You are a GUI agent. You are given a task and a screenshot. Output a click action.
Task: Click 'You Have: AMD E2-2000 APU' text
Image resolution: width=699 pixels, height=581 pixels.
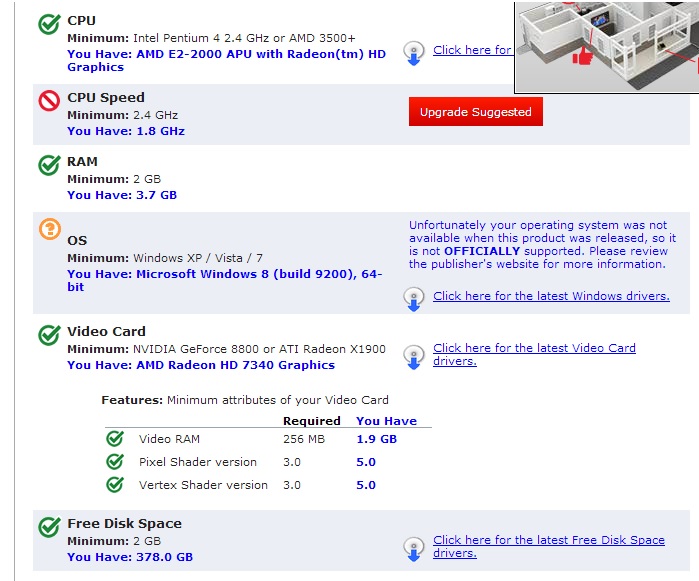click(x=226, y=60)
